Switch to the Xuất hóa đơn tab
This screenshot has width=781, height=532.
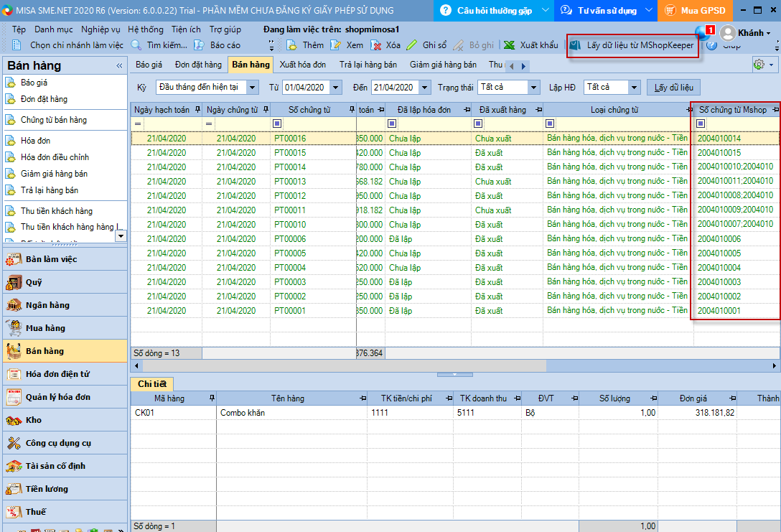[x=302, y=65]
